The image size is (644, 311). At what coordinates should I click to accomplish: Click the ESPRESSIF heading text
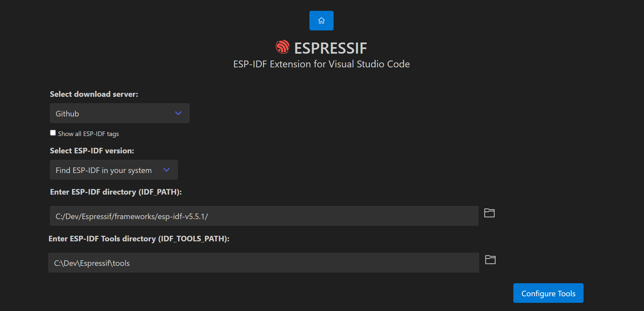(x=330, y=48)
